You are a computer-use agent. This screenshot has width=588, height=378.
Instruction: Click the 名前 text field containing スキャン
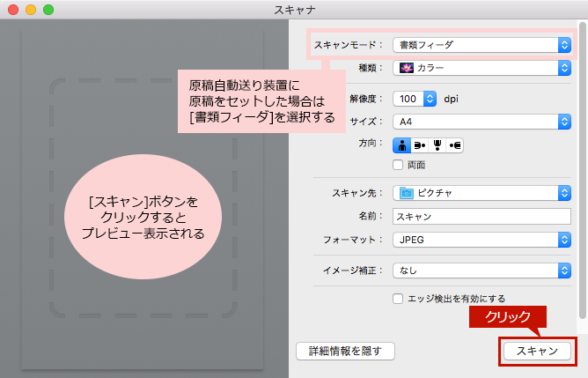[481, 217]
